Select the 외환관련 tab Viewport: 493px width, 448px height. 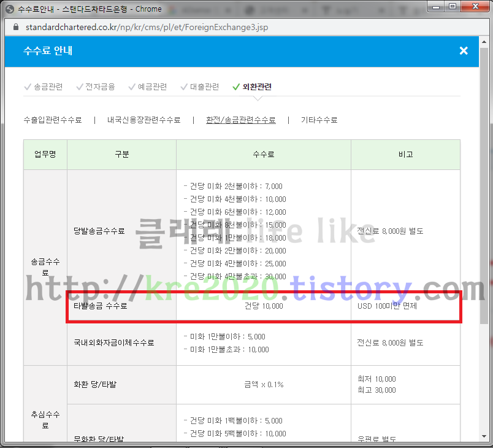point(252,87)
